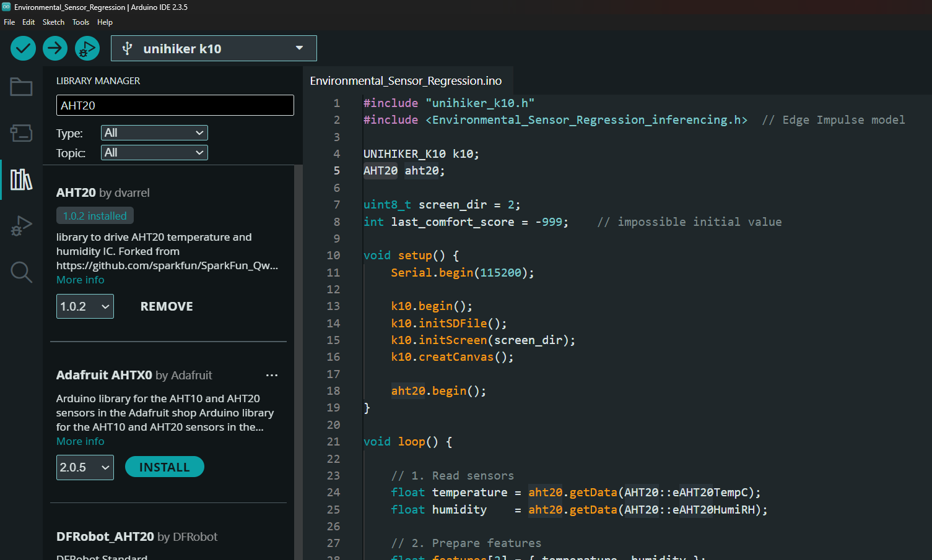932x560 pixels.
Task: Click the LIBRARY MANAGER panel title
Action: tap(98, 81)
